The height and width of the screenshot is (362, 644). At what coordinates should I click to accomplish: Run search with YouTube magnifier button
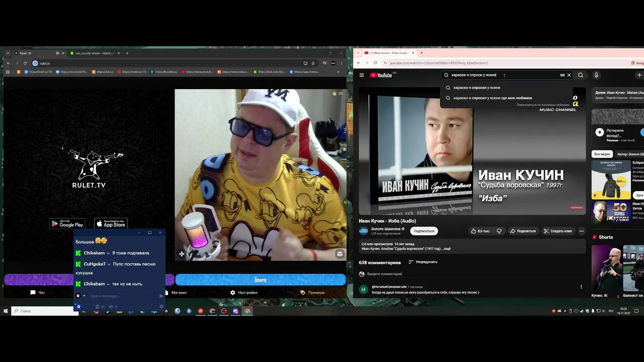[581, 75]
